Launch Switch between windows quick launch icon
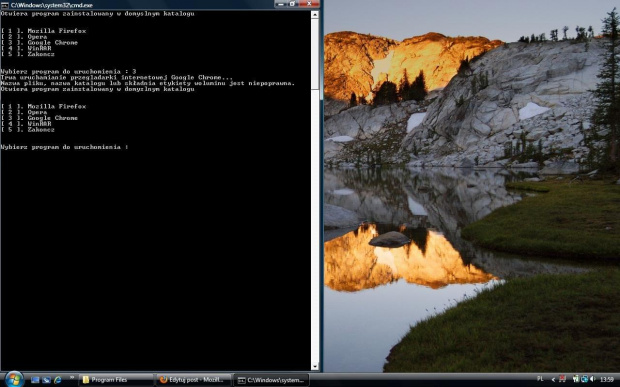The height and width of the screenshot is (387, 620). tap(46, 380)
